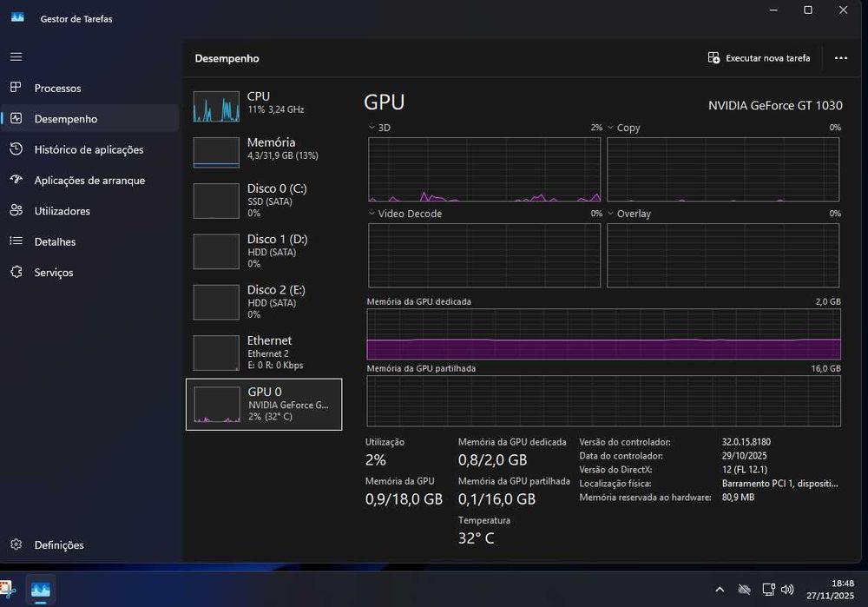Run a new task with Executar nova tarefa
This screenshot has width=868, height=607.
pos(759,58)
